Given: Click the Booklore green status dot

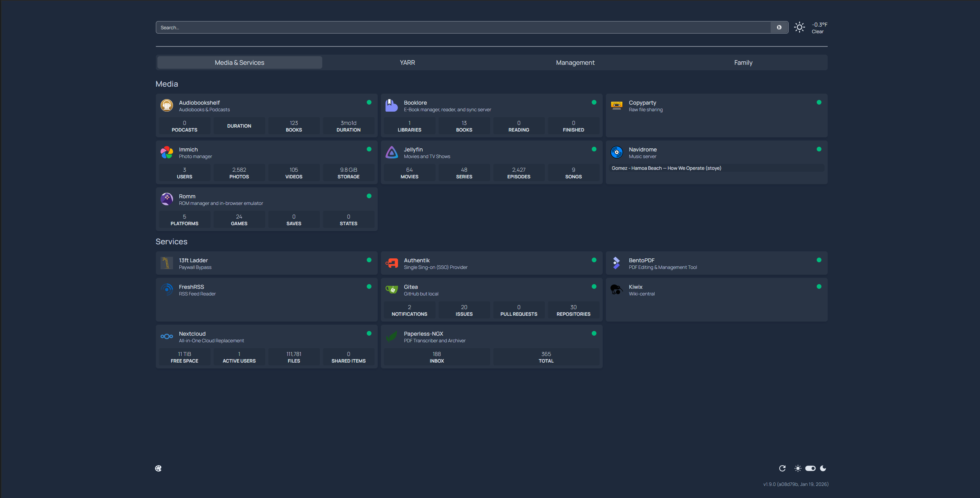Looking at the screenshot, I should pos(594,102).
